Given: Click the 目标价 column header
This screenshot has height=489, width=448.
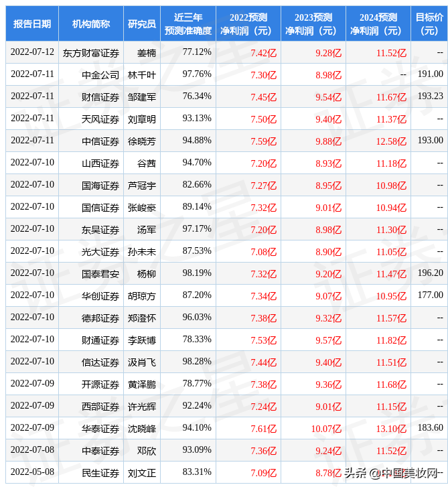Looking at the screenshot, I should 429,23.
